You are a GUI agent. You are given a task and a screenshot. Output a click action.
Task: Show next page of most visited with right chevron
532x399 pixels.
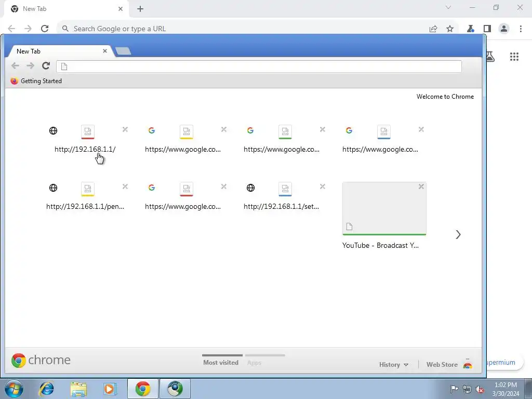458,234
